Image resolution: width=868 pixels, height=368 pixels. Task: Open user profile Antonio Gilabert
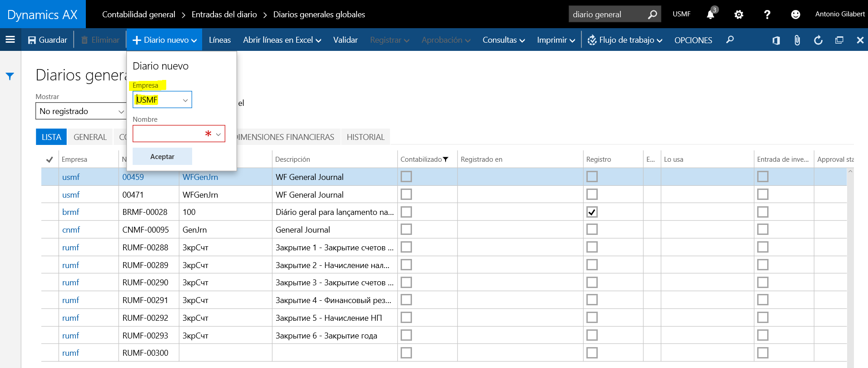[x=840, y=14]
